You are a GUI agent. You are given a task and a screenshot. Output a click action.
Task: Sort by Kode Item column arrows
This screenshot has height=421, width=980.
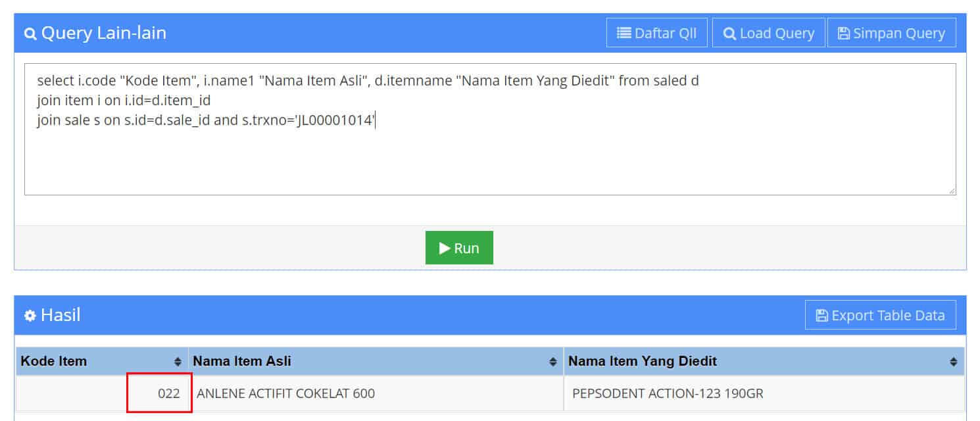(178, 362)
